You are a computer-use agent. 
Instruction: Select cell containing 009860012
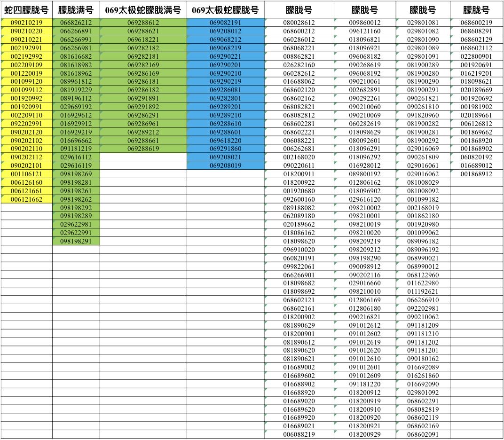coord(365,23)
